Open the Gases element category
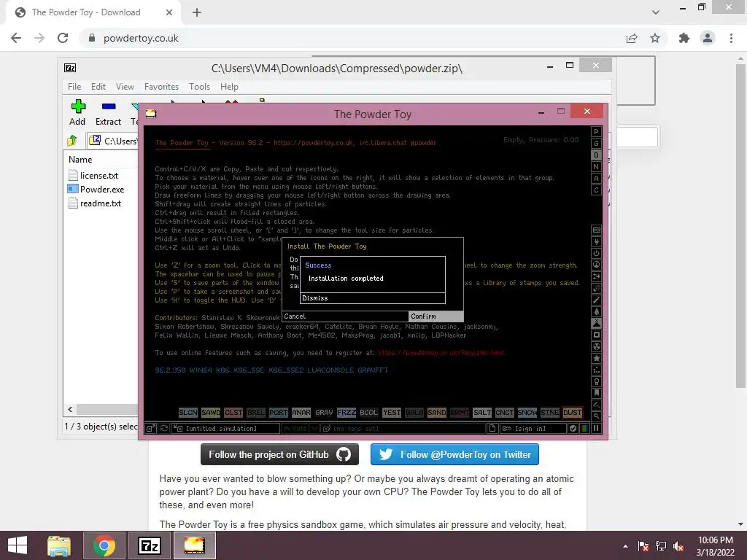 [596, 300]
